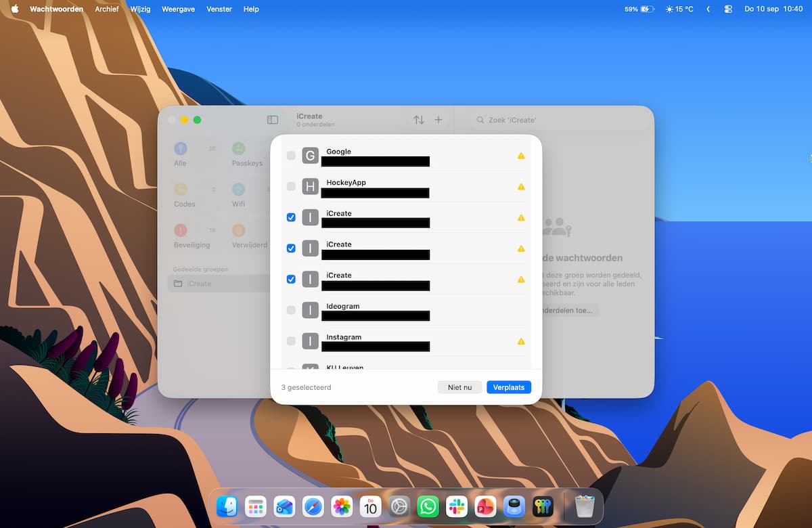Click the Google warning triangle icon
The height and width of the screenshot is (528, 812).
tap(521, 156)
